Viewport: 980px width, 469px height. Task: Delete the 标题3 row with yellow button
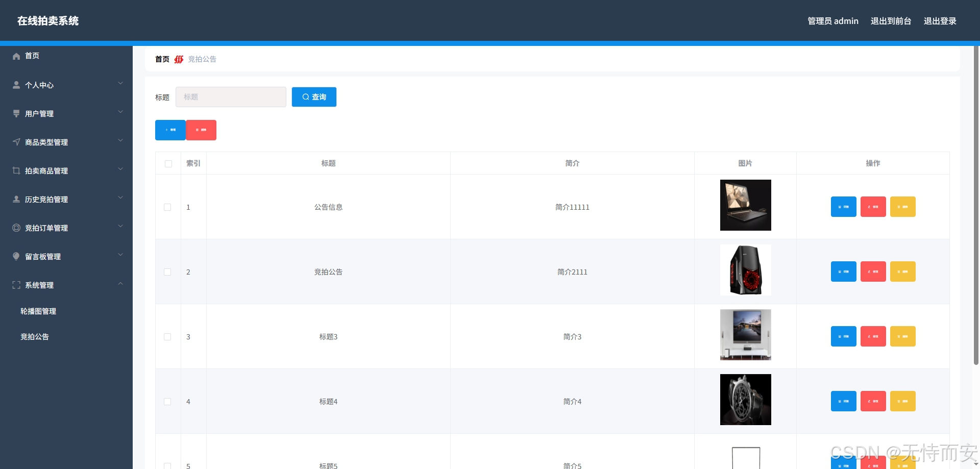coord(903,336)
